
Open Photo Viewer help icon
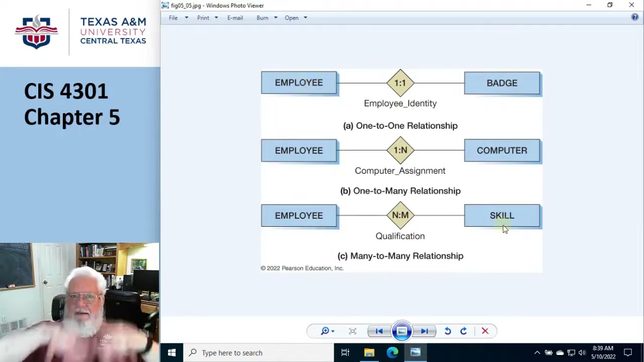point(635,17)
